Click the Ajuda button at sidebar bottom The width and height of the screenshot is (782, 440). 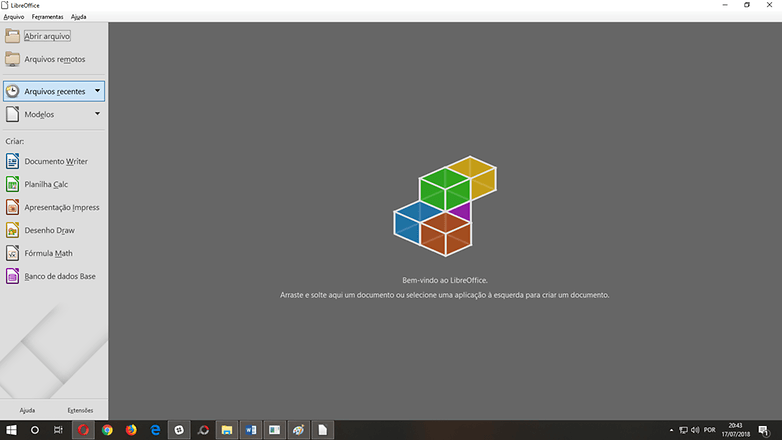click(x=27, y=410)
